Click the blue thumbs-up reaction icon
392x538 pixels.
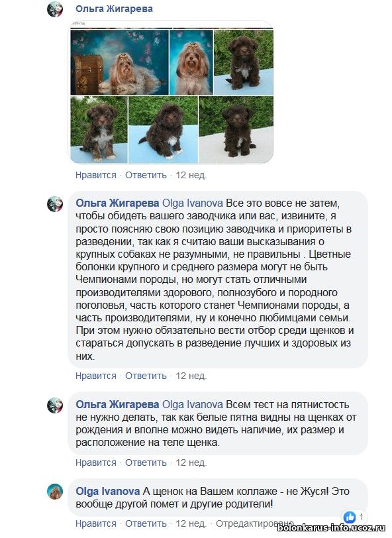[x=350, y=517]
